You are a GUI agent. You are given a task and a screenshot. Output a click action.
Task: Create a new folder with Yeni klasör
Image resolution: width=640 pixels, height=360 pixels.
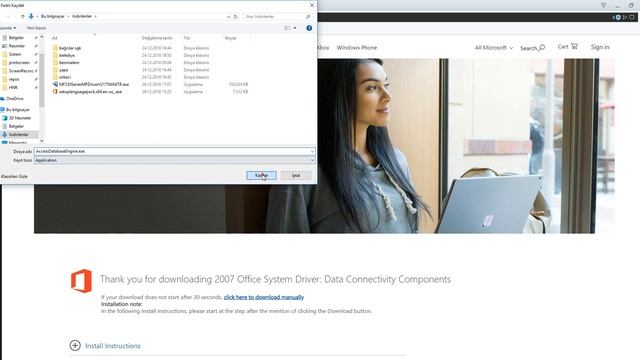point(36,28)
